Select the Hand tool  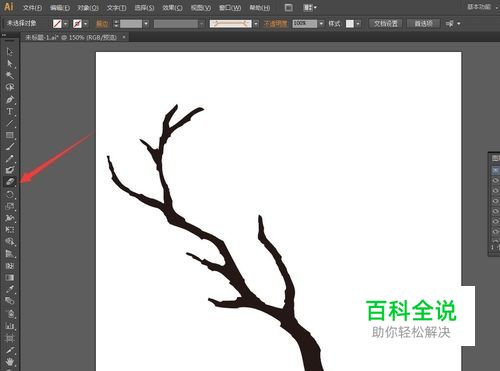pos(10,361)
